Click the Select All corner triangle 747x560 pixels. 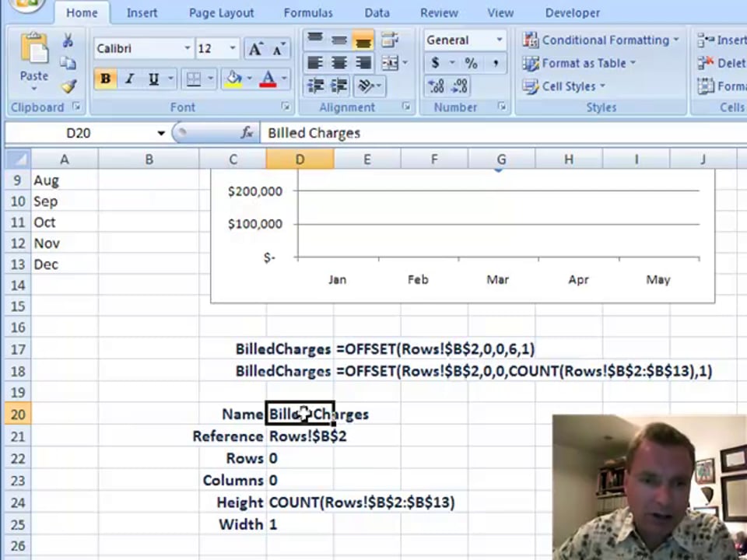pyautogui.click(x=18, y=159)
